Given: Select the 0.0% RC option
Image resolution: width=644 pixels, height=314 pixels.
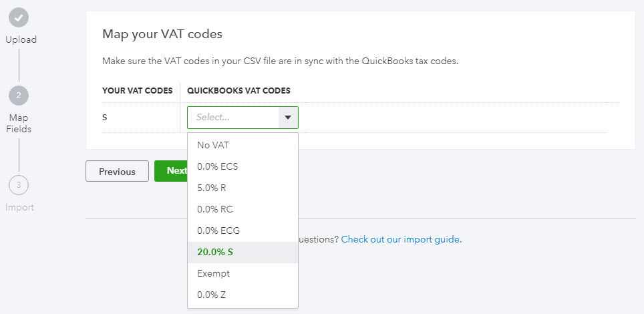Looking at the screenshot, I should [x=216, y=209].
